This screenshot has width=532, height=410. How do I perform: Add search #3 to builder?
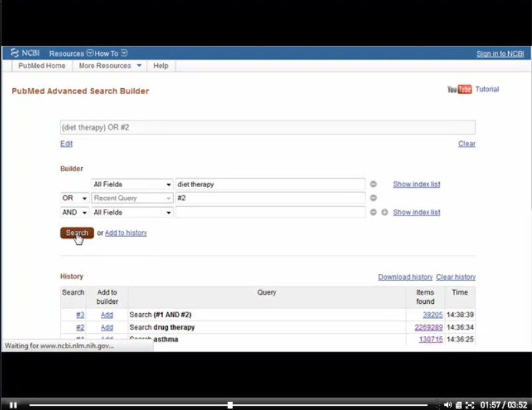[107, 315]
